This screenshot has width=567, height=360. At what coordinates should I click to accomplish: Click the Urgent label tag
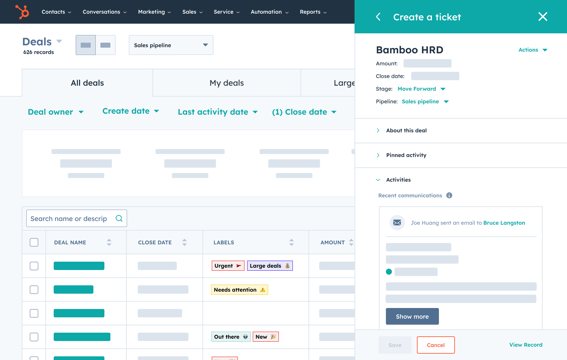(228, 266)
